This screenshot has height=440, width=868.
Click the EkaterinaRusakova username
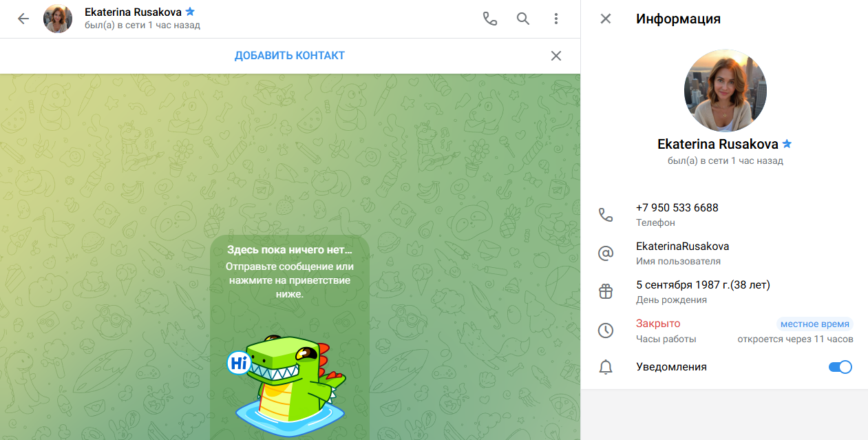pos(682,247)
